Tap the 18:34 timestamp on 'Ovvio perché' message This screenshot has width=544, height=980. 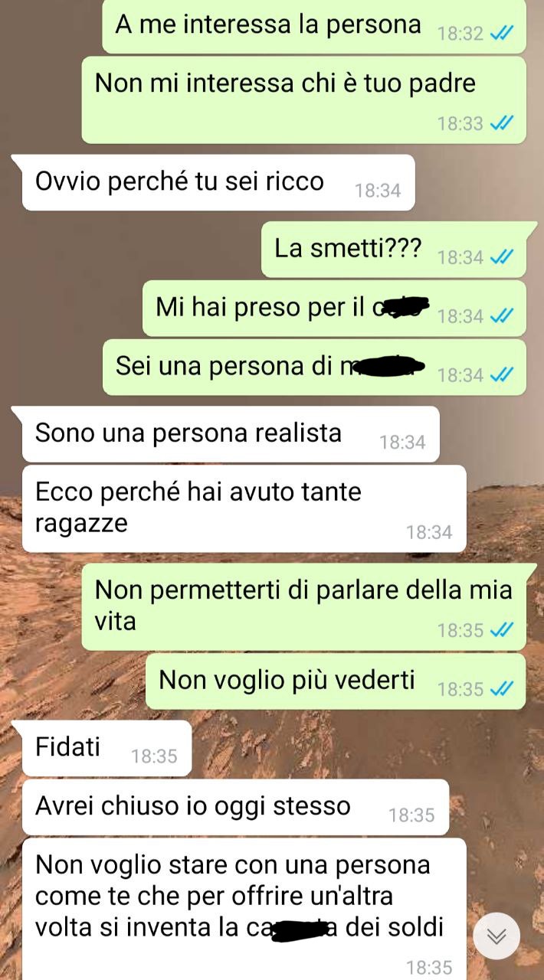point(378,191)
